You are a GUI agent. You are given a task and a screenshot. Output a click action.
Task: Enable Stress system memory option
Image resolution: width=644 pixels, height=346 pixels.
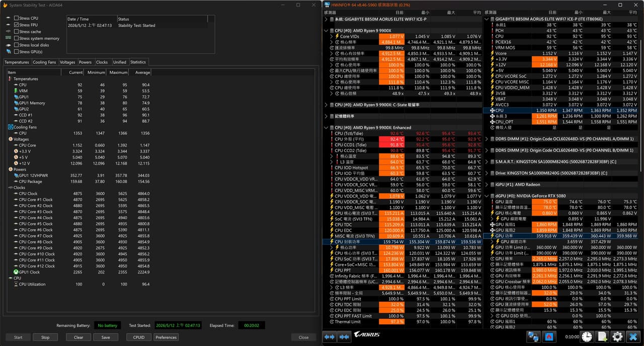click(17, 38)
